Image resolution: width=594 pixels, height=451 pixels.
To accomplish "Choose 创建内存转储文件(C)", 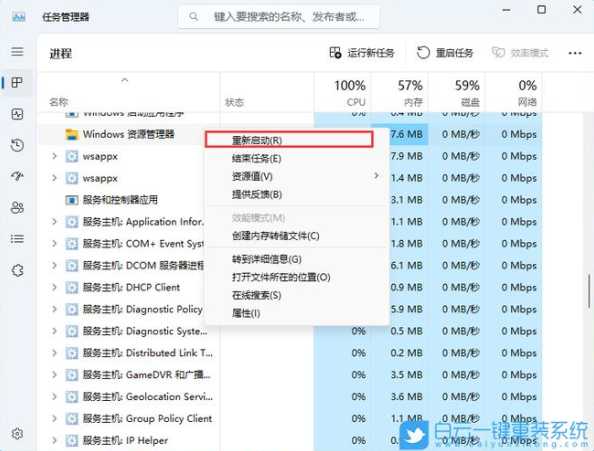I will click(x=297, y=236).
